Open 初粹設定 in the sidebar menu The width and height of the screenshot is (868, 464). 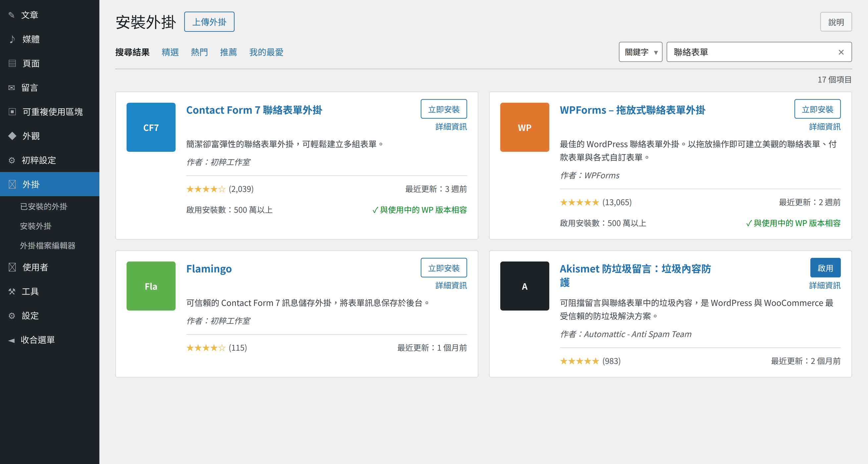[50, 160]
